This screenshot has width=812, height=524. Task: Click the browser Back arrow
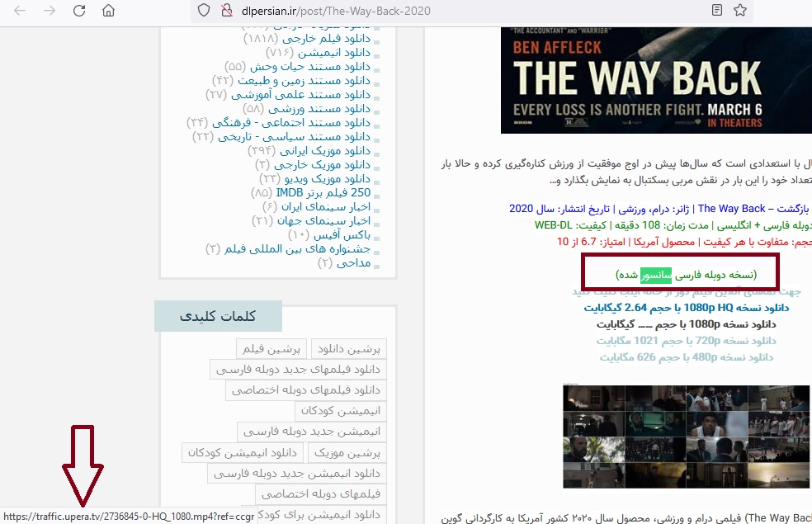20,11
